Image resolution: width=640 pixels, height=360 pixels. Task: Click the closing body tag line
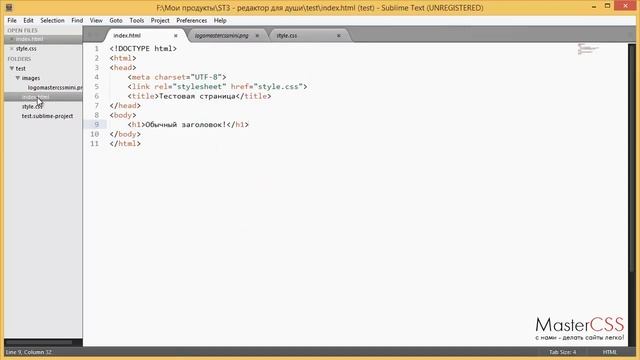click(x=125, y=134)
